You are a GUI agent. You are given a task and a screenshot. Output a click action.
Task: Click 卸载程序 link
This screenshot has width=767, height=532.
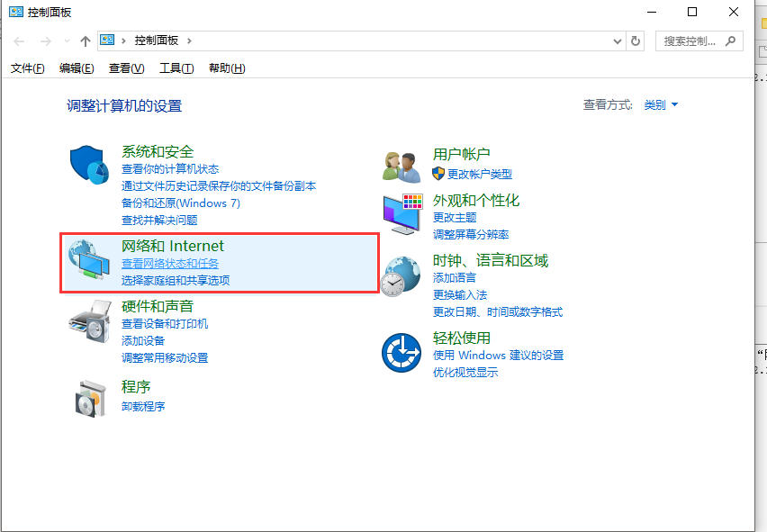pyautogui.click(x=143, y=406)
